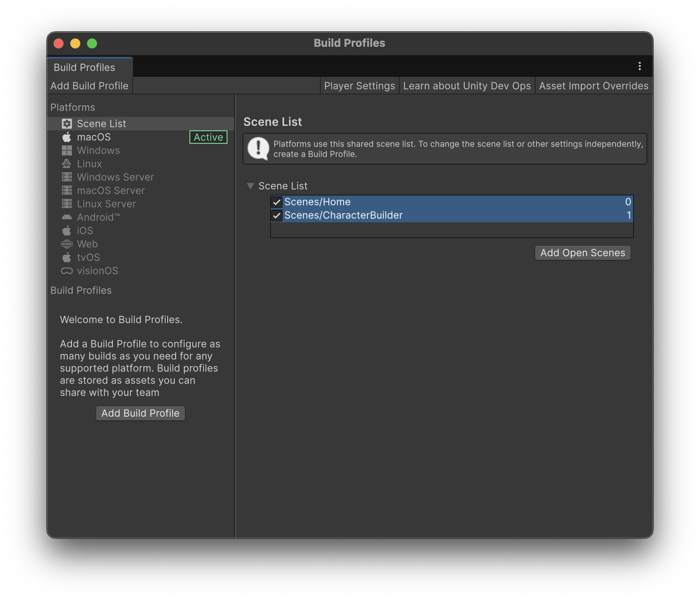Disable the Scenes/CharacterBuilder scene checkbox
The width and height of the screenshot is (700, 600).
tap(276, 216)
